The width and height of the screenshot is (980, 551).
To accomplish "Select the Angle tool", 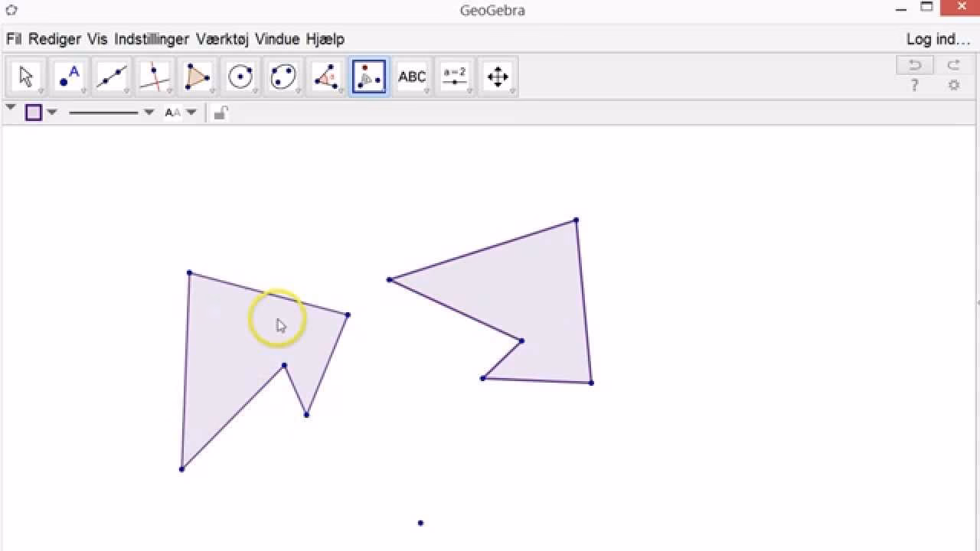I will click(326, 77).
